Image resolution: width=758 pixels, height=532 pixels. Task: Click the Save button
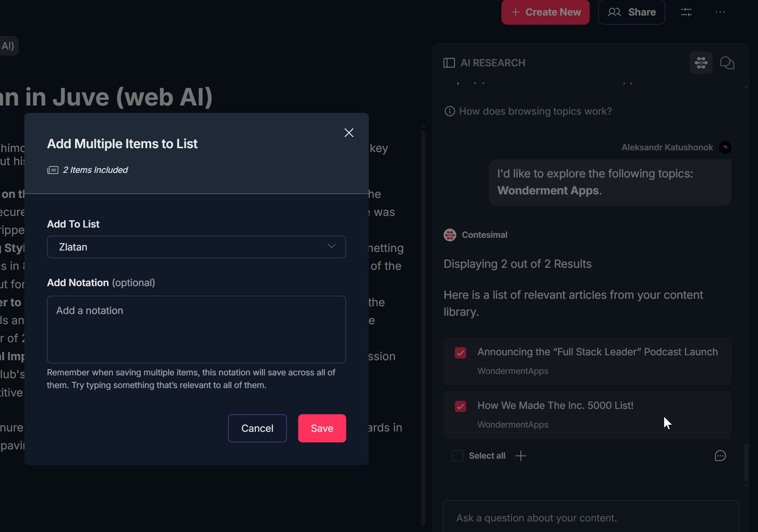click(322, 428)
